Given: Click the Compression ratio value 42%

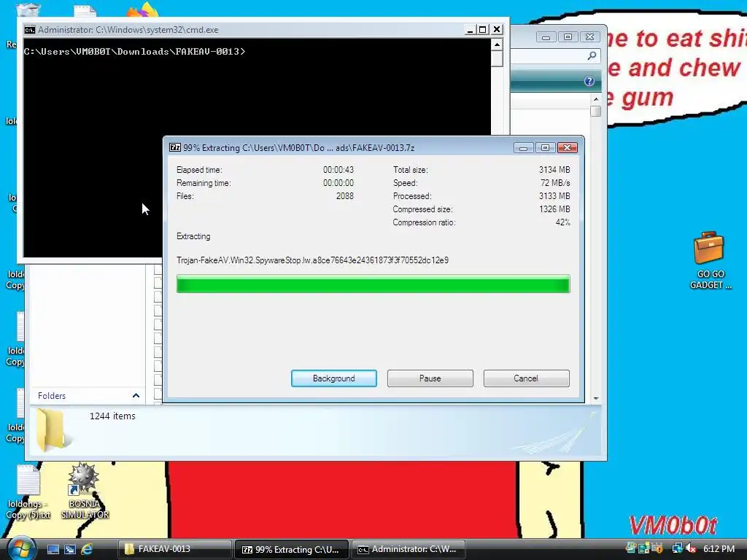Looking at the screenshot, I should (562, 222).
